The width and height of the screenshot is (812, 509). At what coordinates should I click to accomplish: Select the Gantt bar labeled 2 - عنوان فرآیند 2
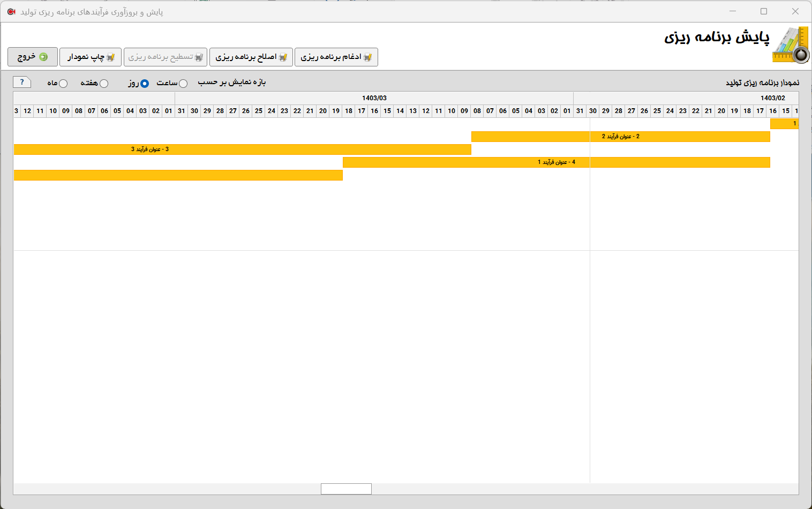(x=620, y=137)
